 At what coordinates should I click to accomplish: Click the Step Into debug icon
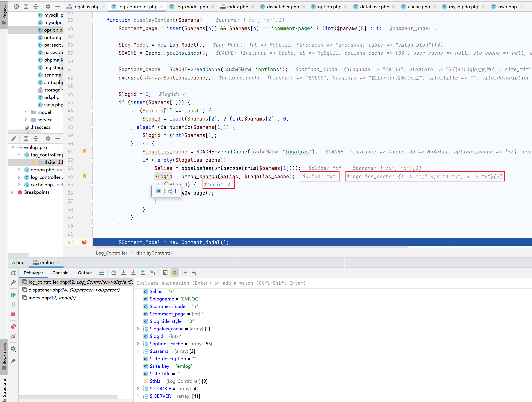coord(123,272)
